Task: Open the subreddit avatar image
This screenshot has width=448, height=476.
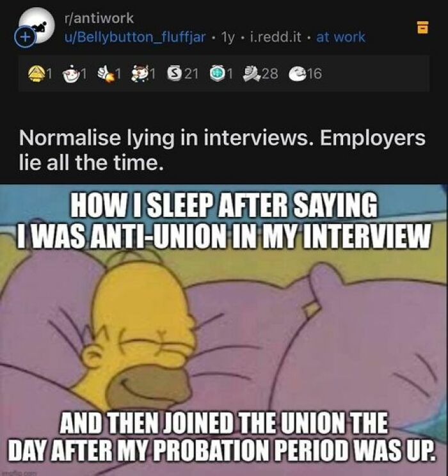Action: pos(37,26)
